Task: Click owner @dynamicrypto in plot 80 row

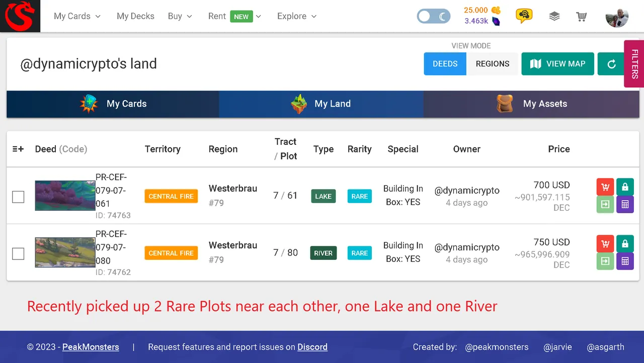Action: pos(467,247)
